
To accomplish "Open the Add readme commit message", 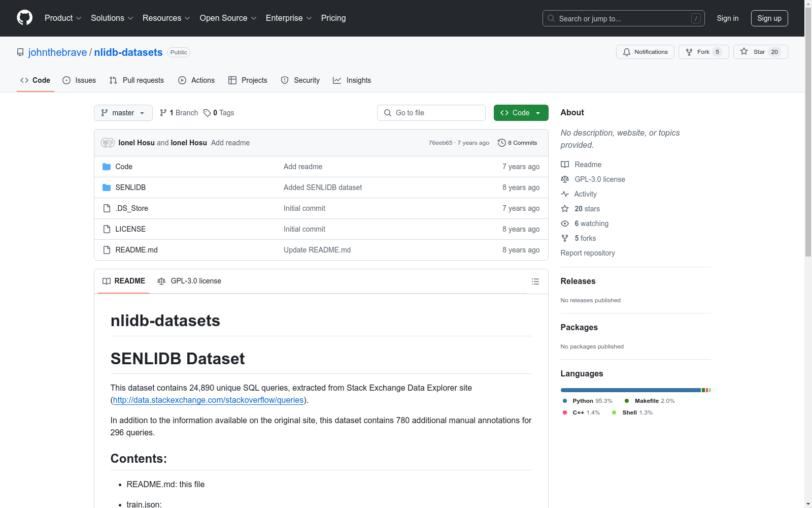I will pos(230,143).
